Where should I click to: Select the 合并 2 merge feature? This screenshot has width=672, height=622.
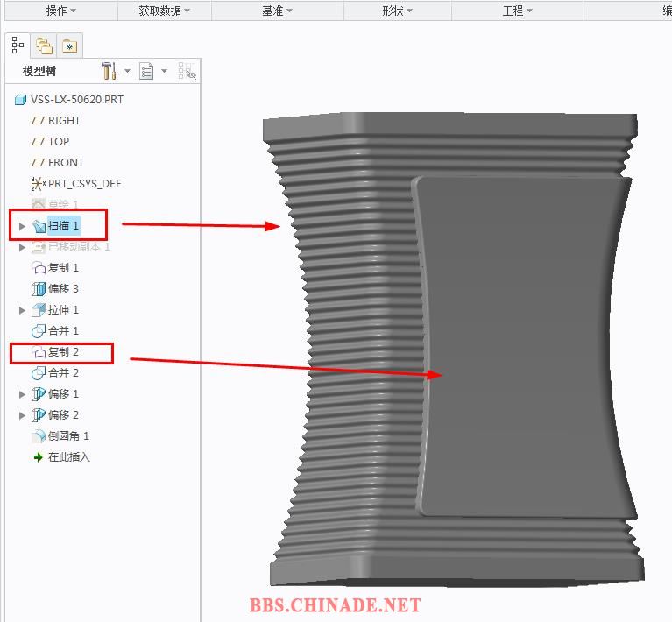[x=63, y=373]
